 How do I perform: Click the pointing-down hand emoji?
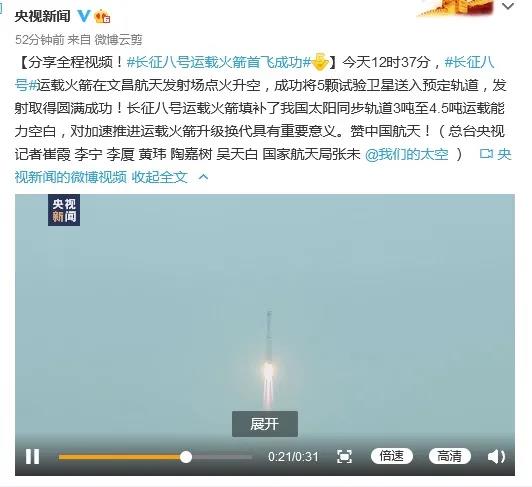coord(319,62)
